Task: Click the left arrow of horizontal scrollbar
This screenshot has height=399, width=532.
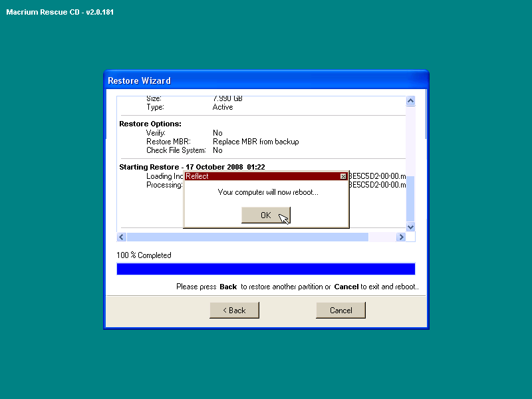Action: click(122, 237)
